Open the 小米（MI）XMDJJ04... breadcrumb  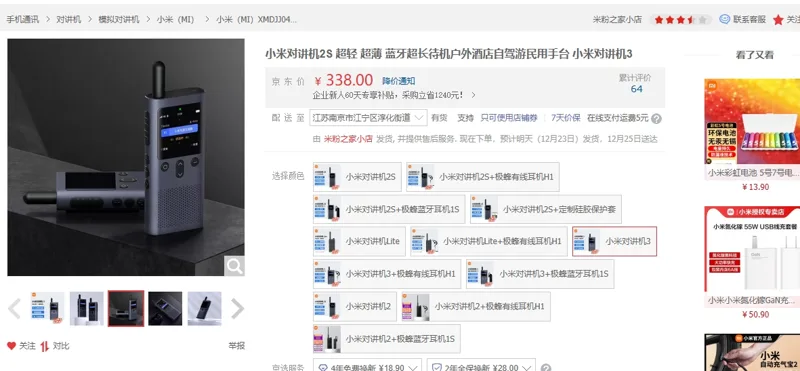click(256, 19)
